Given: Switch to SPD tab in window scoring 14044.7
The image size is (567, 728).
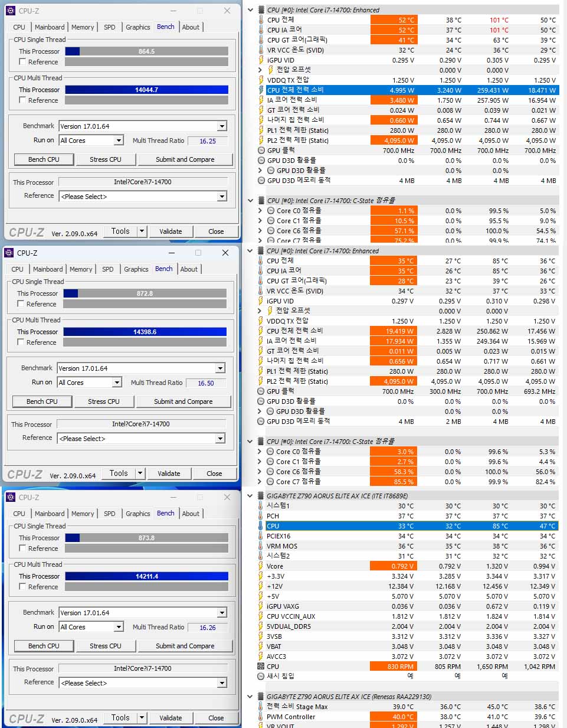Looking at the screenshot, I should click(110, 27).
